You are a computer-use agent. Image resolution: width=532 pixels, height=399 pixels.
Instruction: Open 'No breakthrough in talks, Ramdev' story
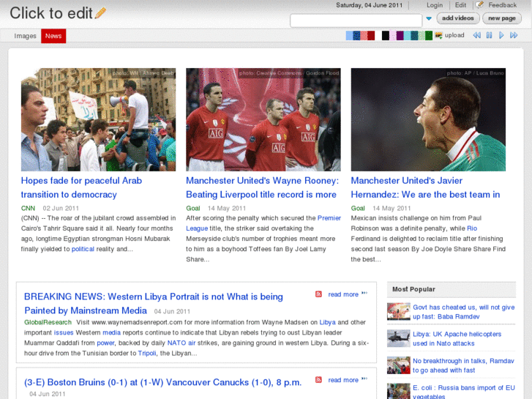point(463,365)
